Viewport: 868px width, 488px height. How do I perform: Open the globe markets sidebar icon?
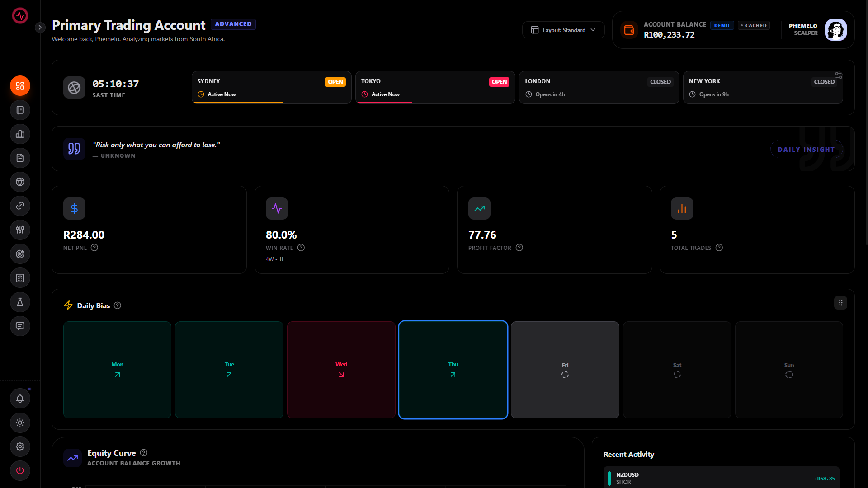[20, 182]
